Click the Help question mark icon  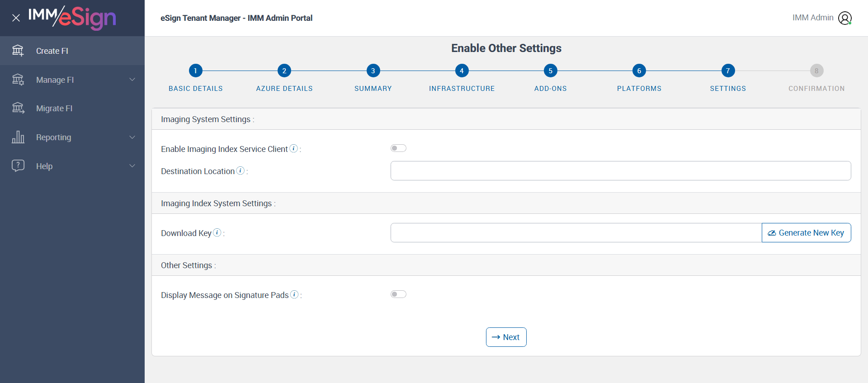click(x=18, y=165)
